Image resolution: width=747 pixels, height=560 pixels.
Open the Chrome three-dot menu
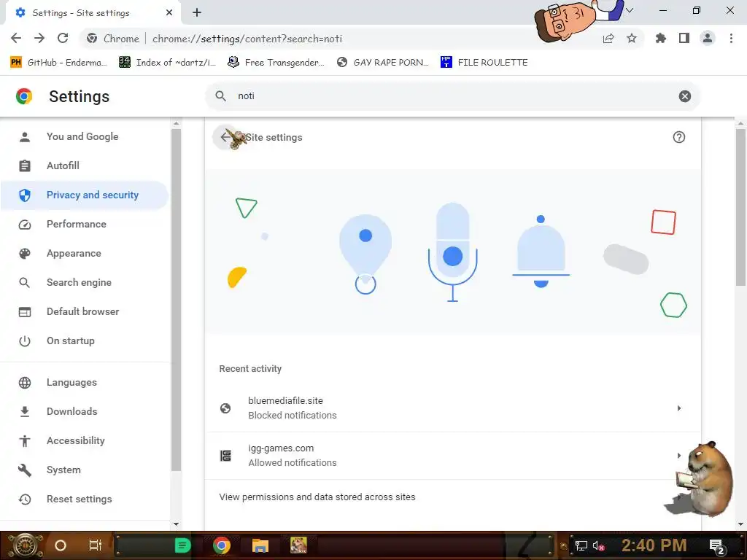pos(731,38)
